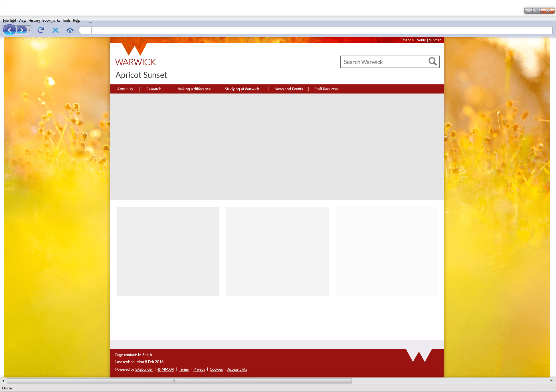Click the Text only link
This screenshot has height=392, width=556.
pos(407,40)
